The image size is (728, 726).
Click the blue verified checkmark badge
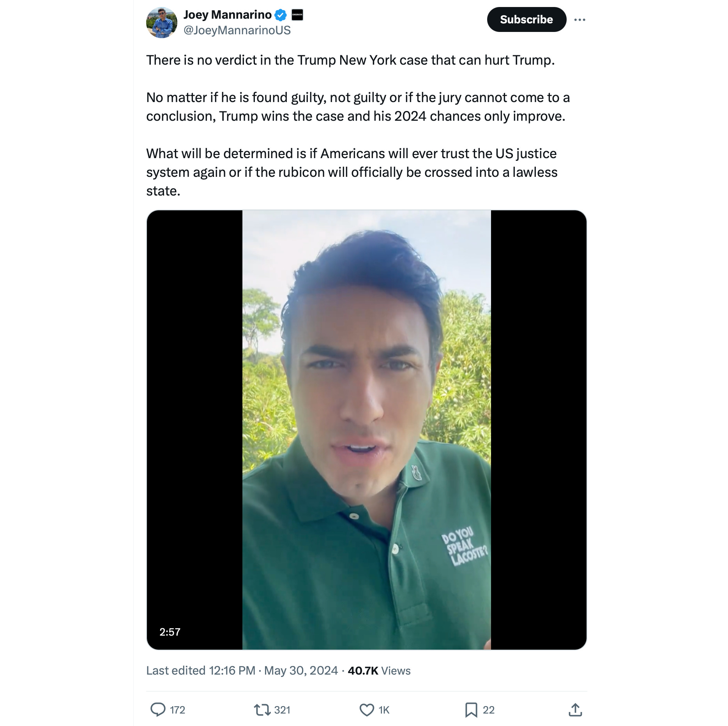[281, 15]
